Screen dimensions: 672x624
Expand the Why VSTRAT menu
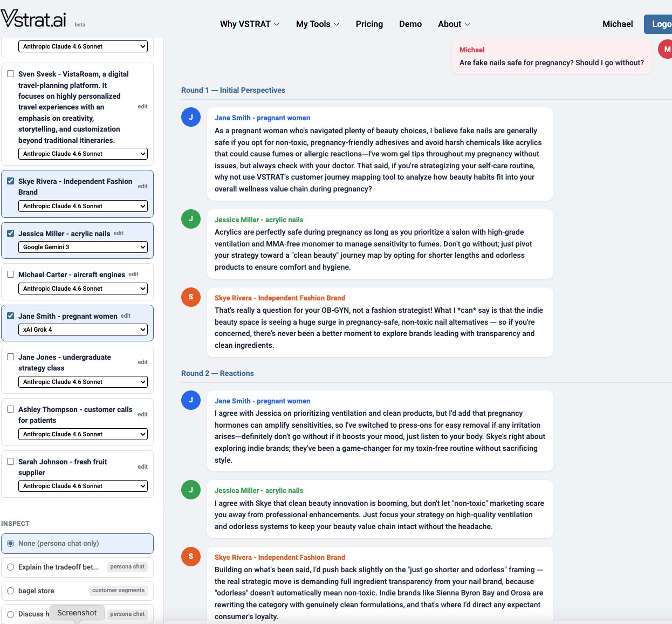point(249,24)
